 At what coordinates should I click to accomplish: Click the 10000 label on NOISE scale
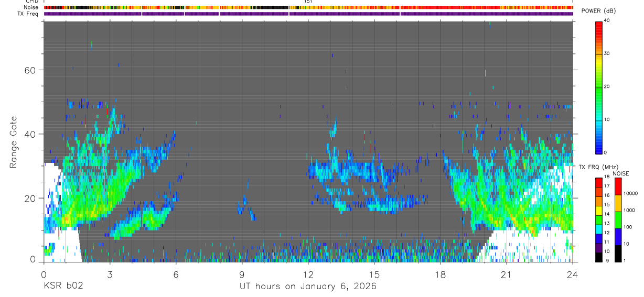click(x=631, y=193)
